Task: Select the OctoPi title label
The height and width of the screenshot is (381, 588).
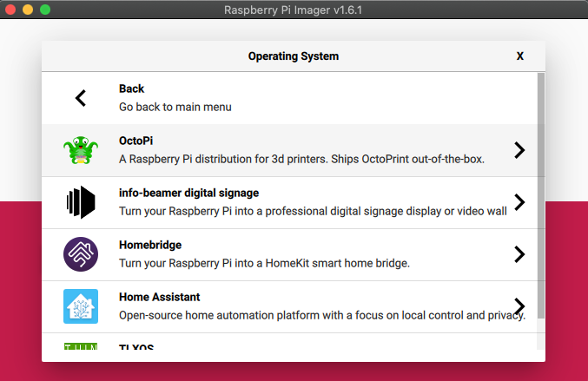Action: 136,141
